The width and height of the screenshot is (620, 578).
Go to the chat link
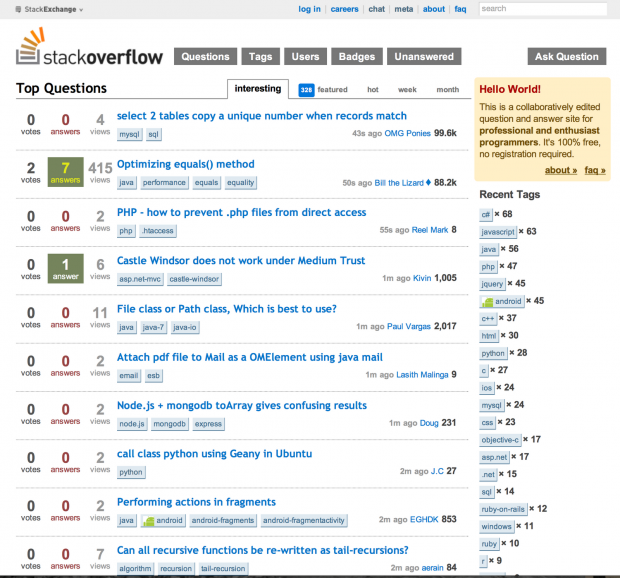(x=376, y=9)
